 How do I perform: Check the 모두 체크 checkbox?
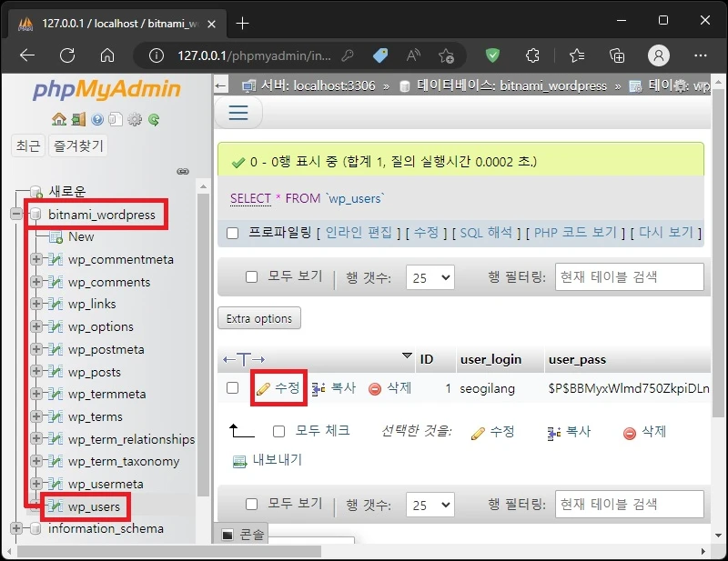click(278, 432)
